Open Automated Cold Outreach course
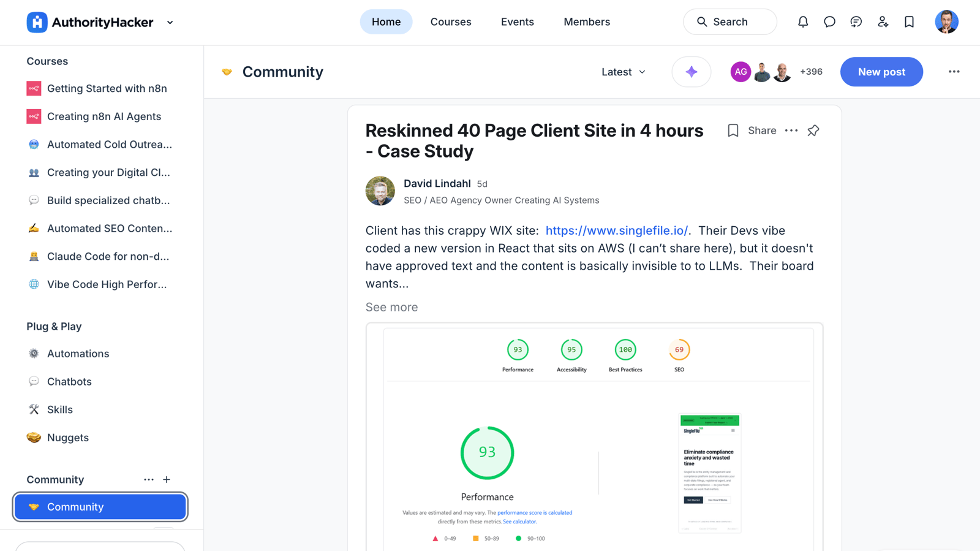The height and width of the screenshot is (551, 980). (x=100, y=145)
